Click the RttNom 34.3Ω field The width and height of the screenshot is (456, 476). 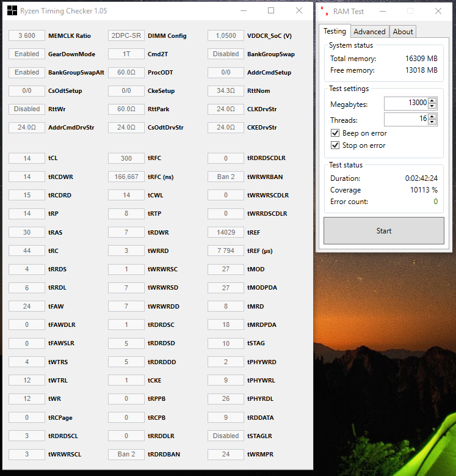(x=226, y=90)
